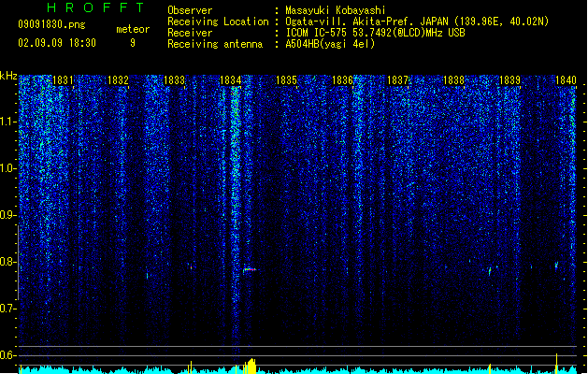
Task: Click the 1833 time marker
Action: coord(175,80)
